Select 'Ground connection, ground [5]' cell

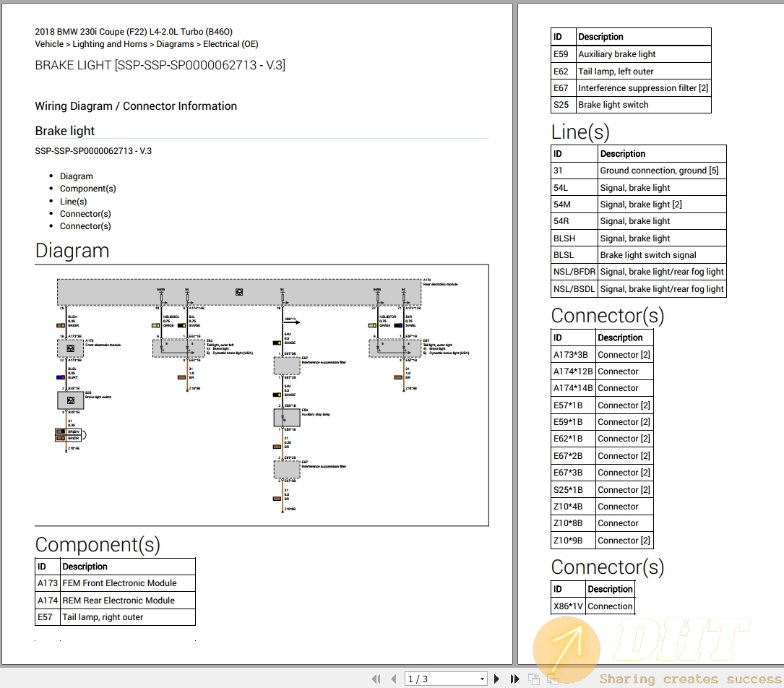(662, 171)
